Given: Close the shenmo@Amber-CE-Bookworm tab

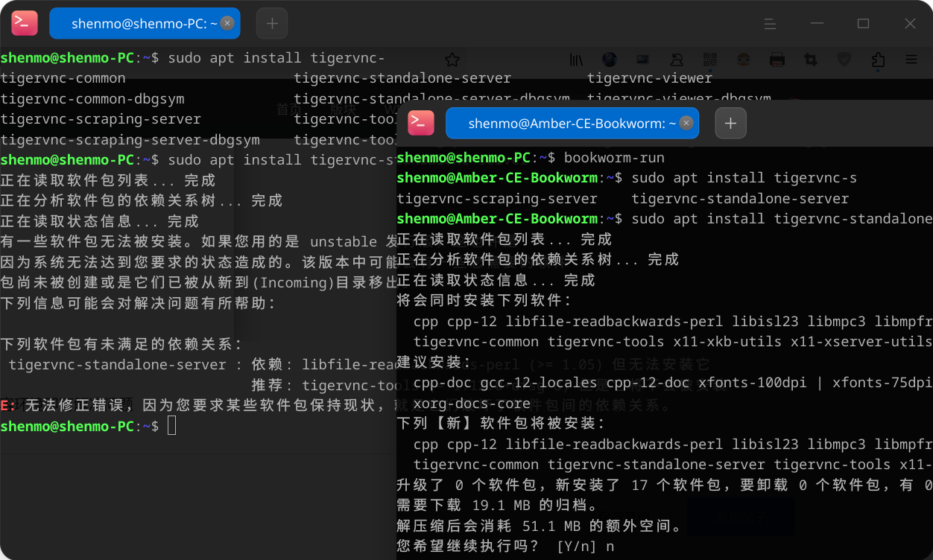Looking at the screenshot, I should tap(686, 123).
